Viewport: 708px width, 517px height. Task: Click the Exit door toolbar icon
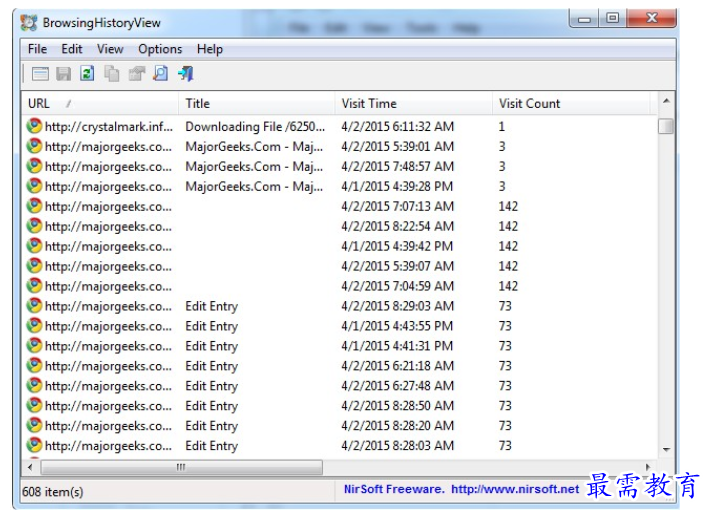pyautogui.click(x=185, y=74)
